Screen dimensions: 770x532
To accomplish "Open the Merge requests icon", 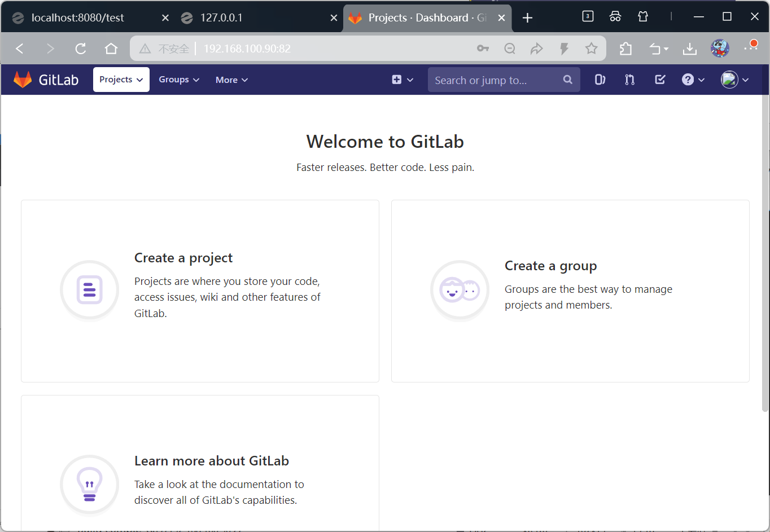I will (x=630, y=80).
